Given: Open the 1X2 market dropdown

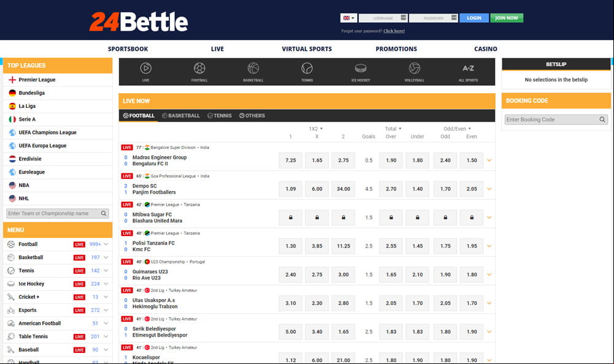Looking at the screenshot, I should point(316,129).
